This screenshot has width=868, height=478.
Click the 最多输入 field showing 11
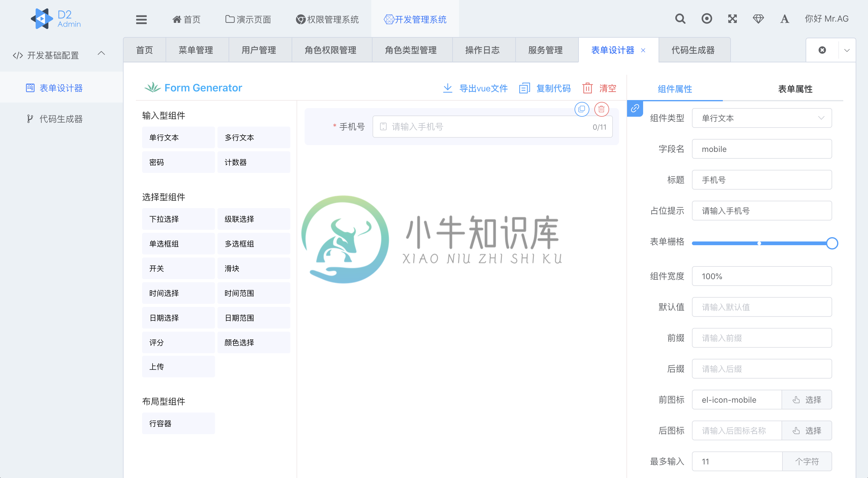(737, 461)
